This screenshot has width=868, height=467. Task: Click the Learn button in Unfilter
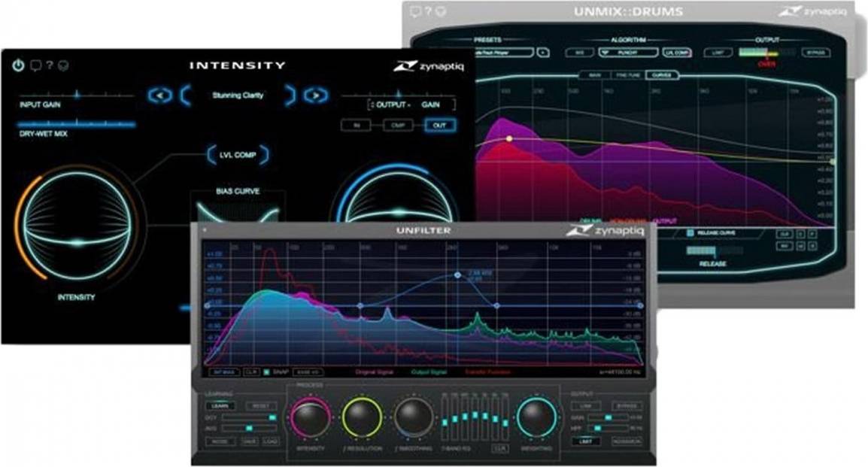pyautogui.click(x=220, y=405)
